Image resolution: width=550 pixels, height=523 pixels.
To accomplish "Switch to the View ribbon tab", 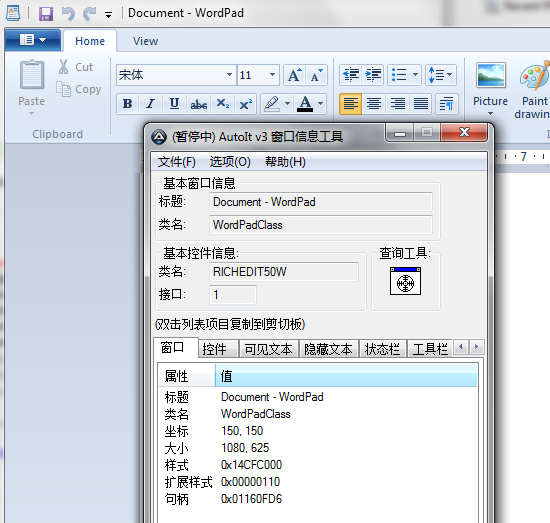I will (145, 41).
